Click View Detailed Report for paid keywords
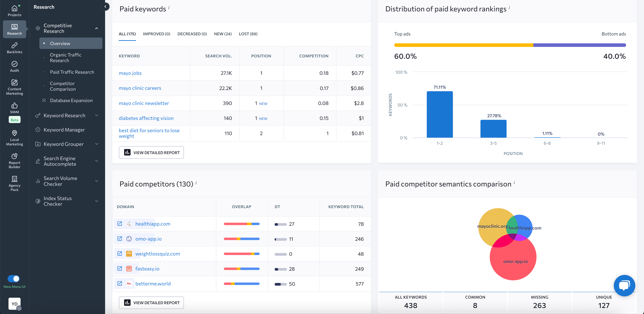This screenshot has height=314, width=644. point(152,152)
